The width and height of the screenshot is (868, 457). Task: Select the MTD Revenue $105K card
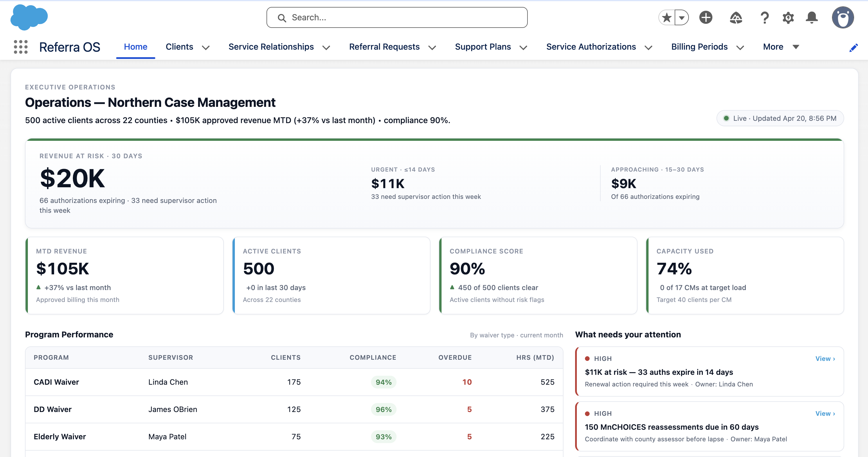click(x=124, y=275)
